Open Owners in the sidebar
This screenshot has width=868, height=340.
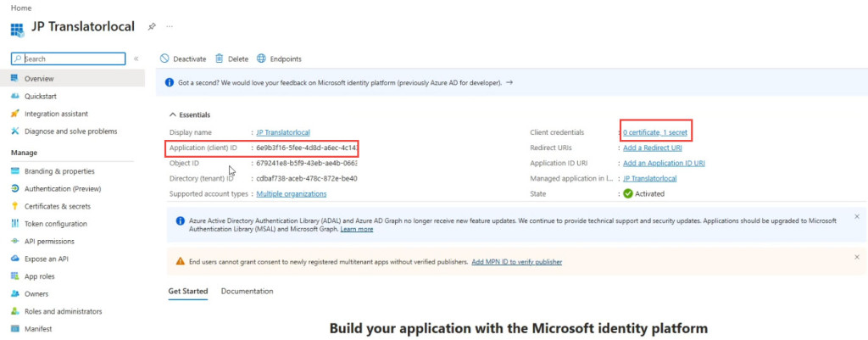[36, 294]
